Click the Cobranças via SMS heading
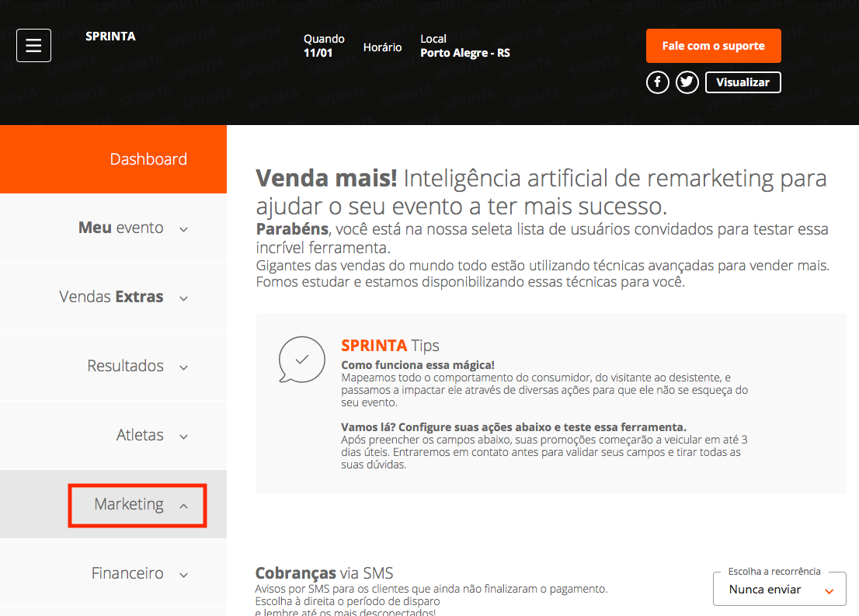The image size is (859, 616). 325,573
